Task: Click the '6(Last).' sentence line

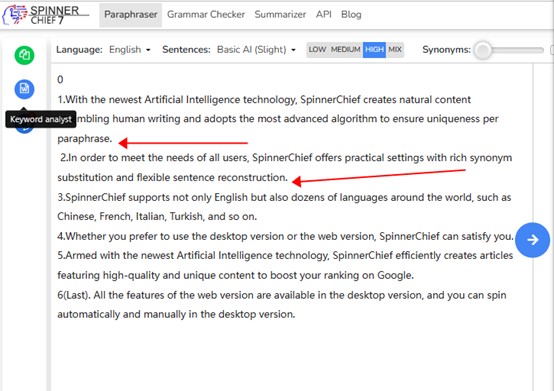Action: click(x=282, y=295)
